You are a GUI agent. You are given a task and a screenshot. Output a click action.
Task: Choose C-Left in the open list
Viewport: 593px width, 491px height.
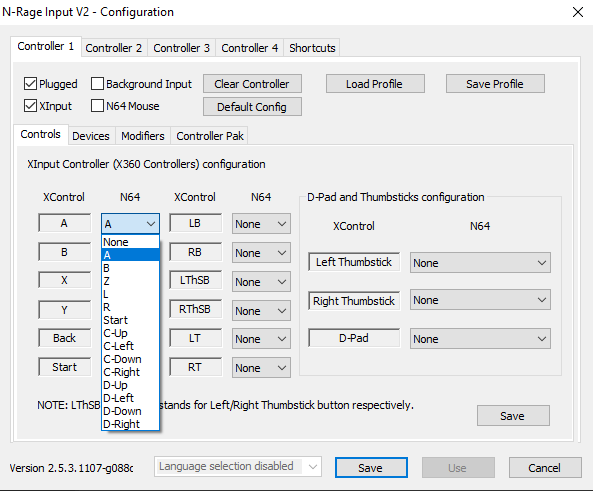click(130, 346)
